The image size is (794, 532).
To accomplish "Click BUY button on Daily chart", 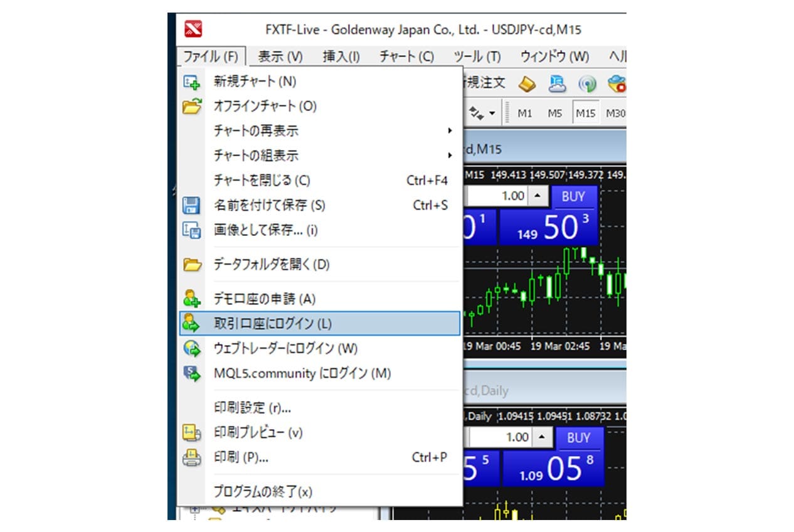I will point(578,438).
